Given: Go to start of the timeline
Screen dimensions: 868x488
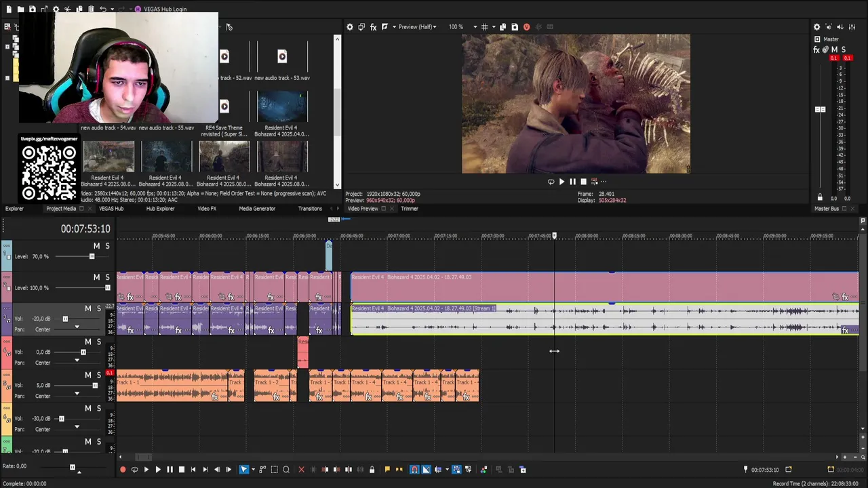Looking at the screenshot, I should tap(193, 470).
